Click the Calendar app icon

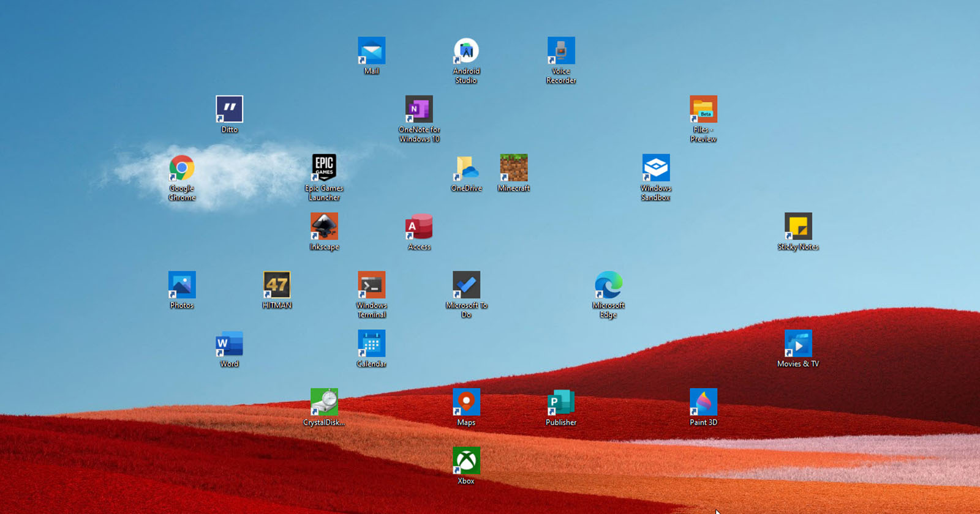click(372, 344)
